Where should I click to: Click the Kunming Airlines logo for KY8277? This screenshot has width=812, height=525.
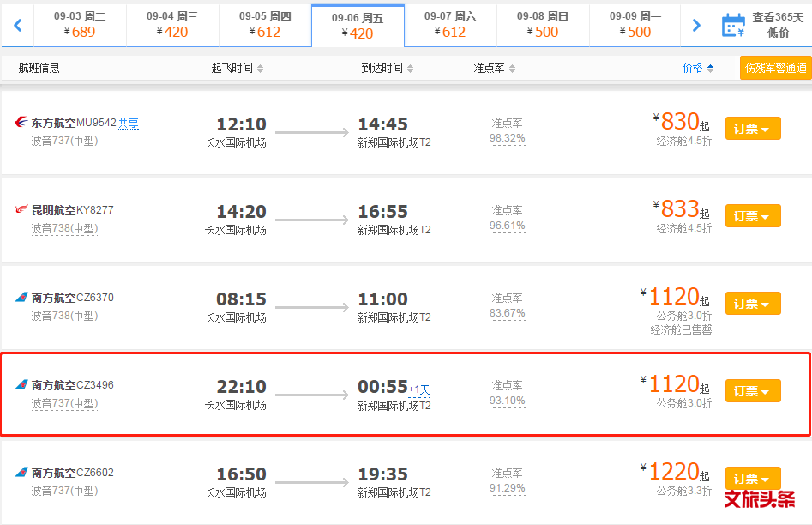(x=21, y=209)
